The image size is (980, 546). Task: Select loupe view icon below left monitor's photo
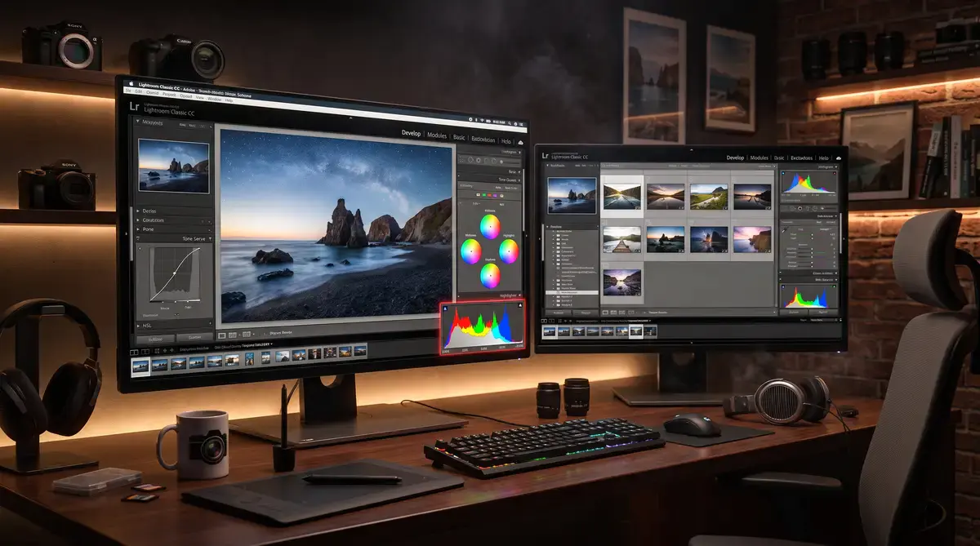[x=222, y=335]
